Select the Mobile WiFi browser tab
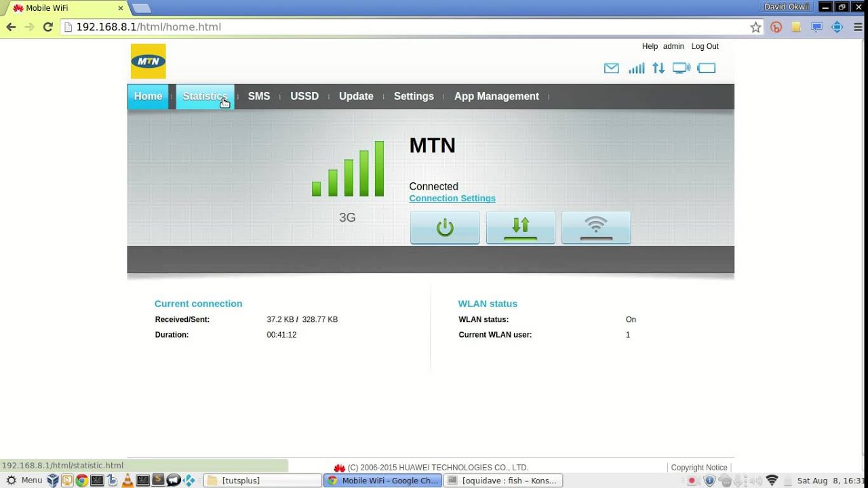Screen dimensions: 868x488 tap(66, 8)
